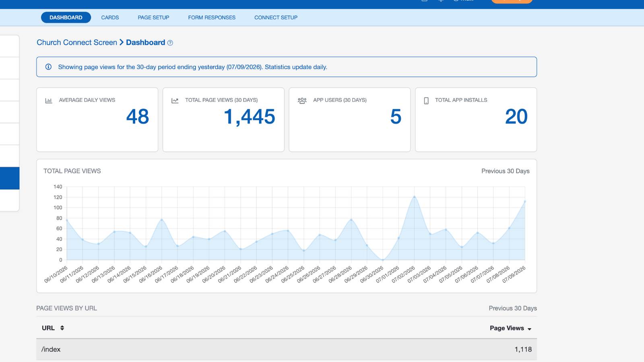Image resolution: width=644 pixels, height=362 pixels.
Task: Click the TOTAL PAGE VIEWS chart heading
Action: 72,171
